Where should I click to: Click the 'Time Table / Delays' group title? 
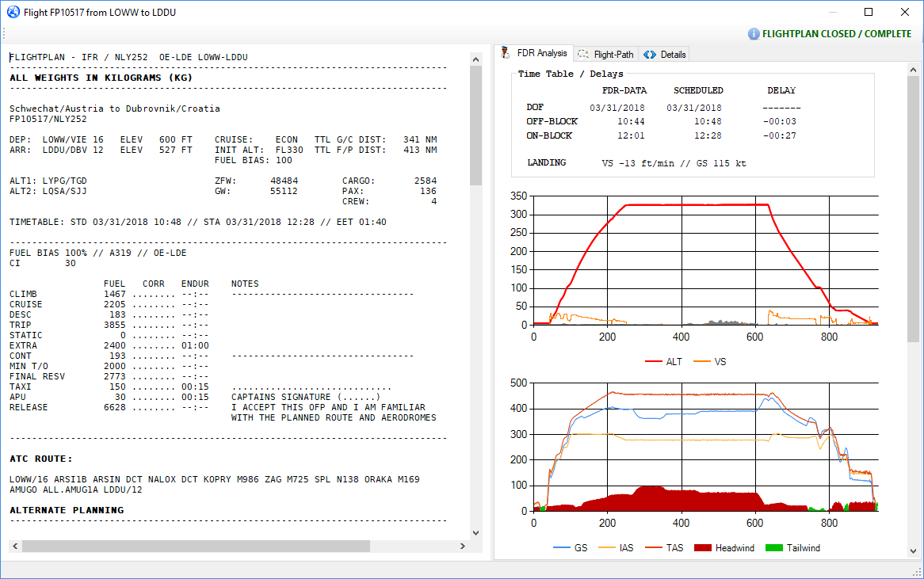[571, 74]
